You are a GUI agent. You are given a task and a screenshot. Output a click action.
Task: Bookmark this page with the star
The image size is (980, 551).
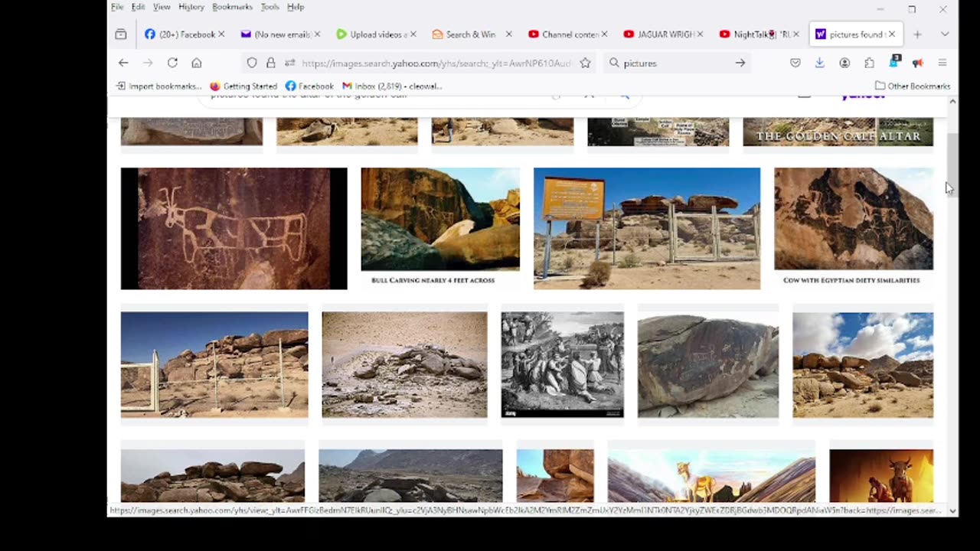click(x=586, y=63)
